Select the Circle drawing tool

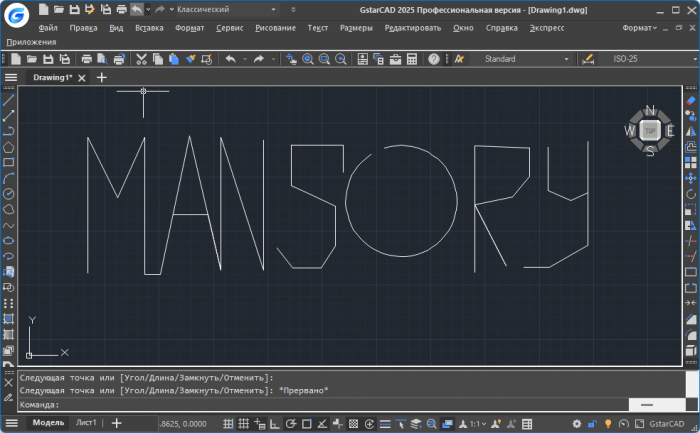pyautogui.click(x=9, y=193)
